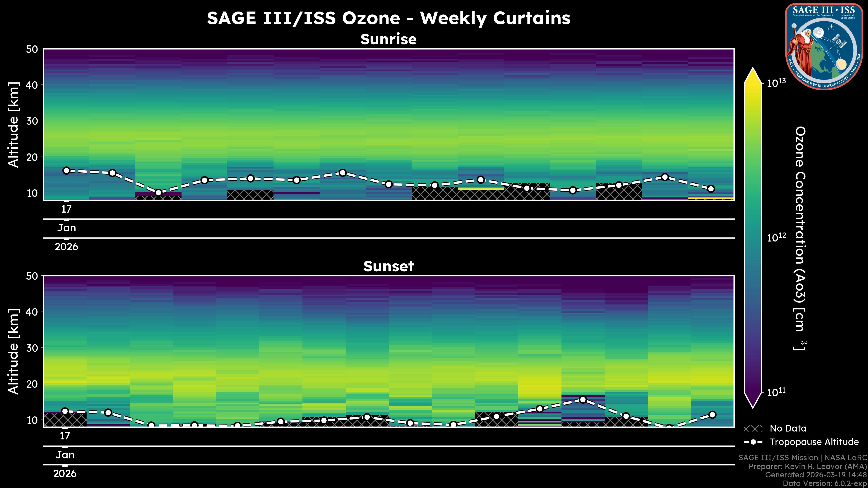Click the Jan month label under Sunrise axis
Image resolution: width=868 pixels, height=488 pixels.
66,228
